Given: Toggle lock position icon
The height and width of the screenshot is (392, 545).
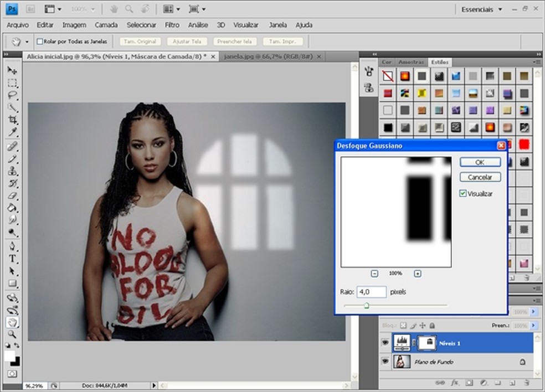Looking at the screenshot, I should (422, 326).
